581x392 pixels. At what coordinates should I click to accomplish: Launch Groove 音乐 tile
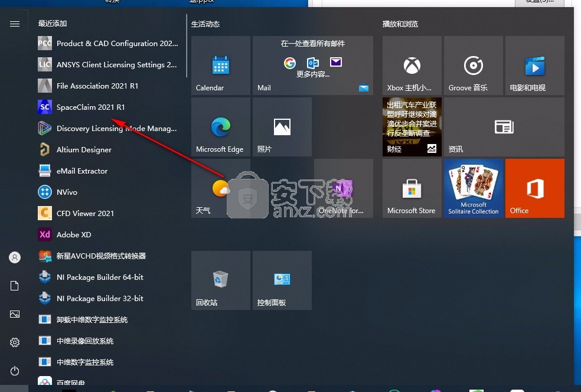pos(474,66)
